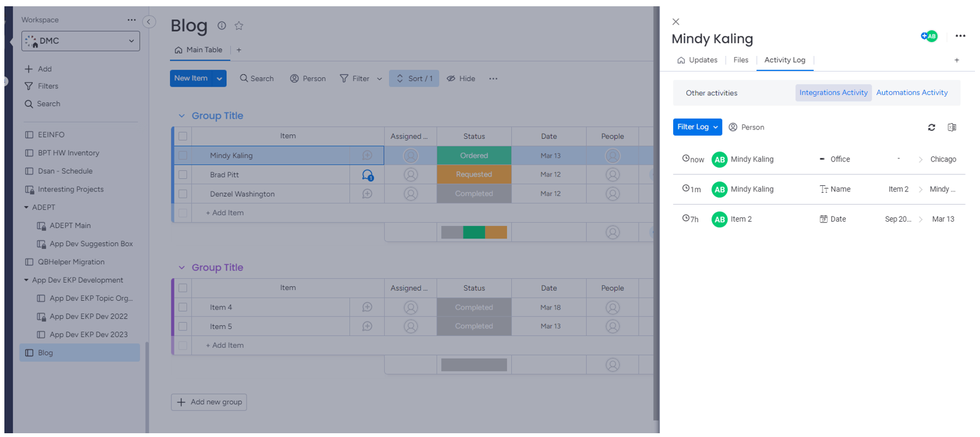Export activity log to Excel icon

click(952, 127)
